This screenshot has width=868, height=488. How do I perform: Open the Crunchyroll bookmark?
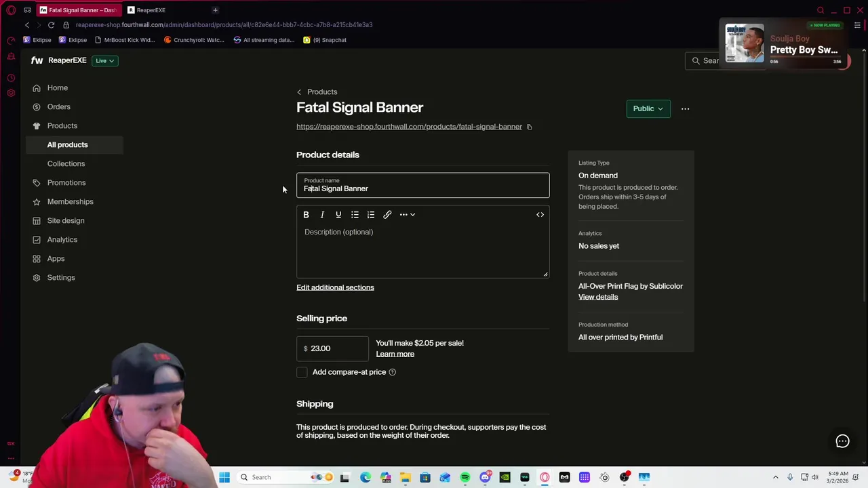[194, 40]
